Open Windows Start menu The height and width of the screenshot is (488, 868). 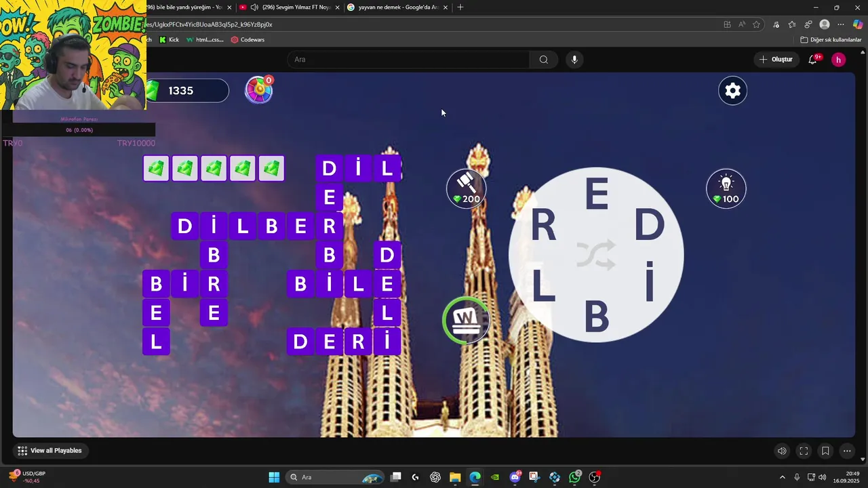274,477
